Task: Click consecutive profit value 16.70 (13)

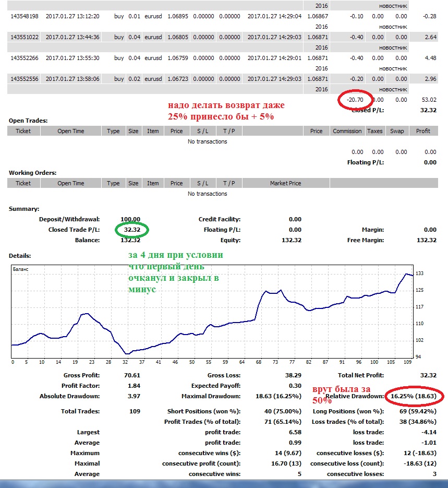Action: click(x=286, y=463)
